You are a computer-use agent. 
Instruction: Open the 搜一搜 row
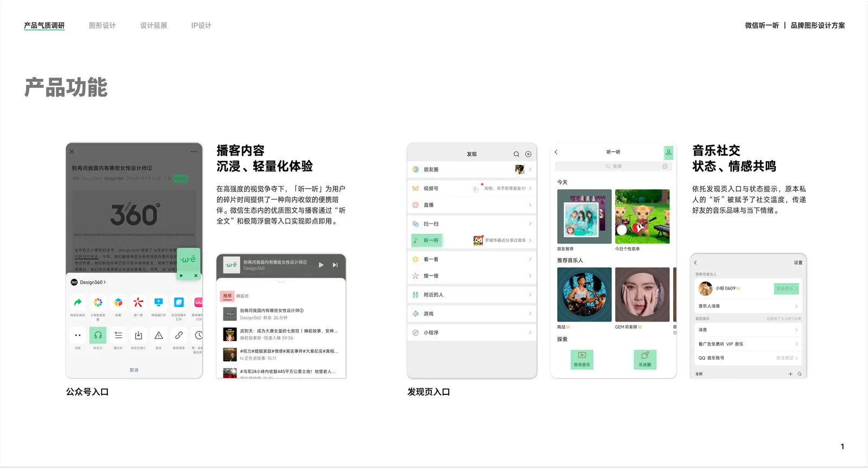pyautogui.click(x=472, y=276)
